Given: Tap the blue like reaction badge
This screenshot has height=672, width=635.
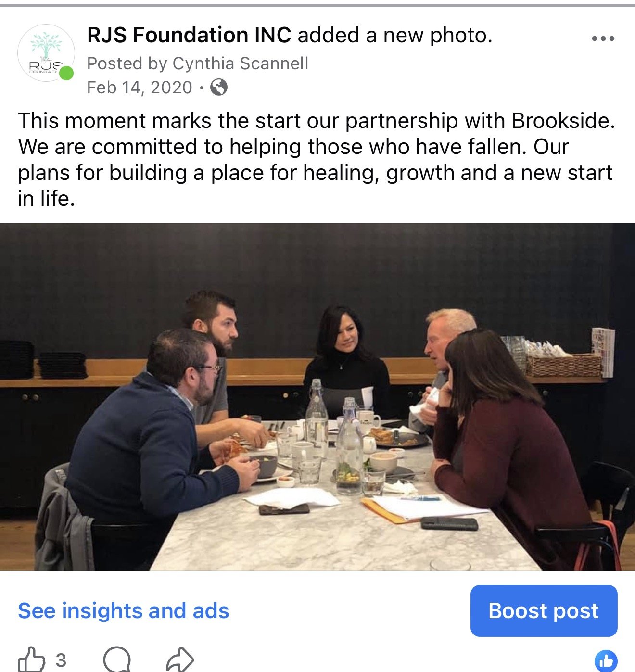Looking at the screenshot, I should click(x=606, y=661).
